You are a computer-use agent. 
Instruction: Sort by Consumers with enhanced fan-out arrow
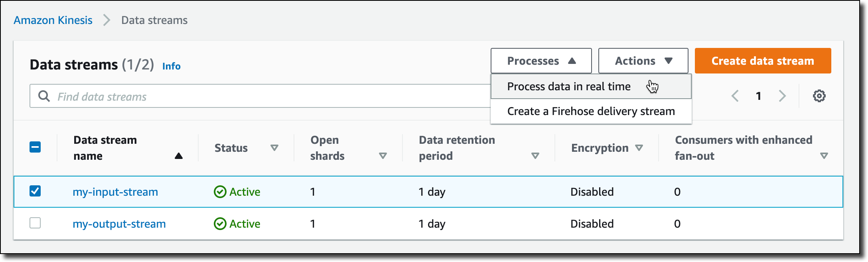pyautogui.click(x=824, y=156)
